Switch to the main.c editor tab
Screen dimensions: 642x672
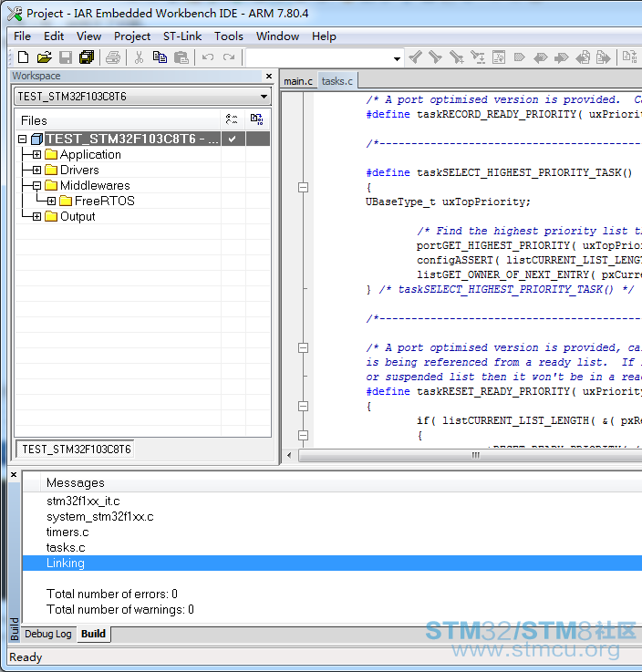(x=298, y=81)
